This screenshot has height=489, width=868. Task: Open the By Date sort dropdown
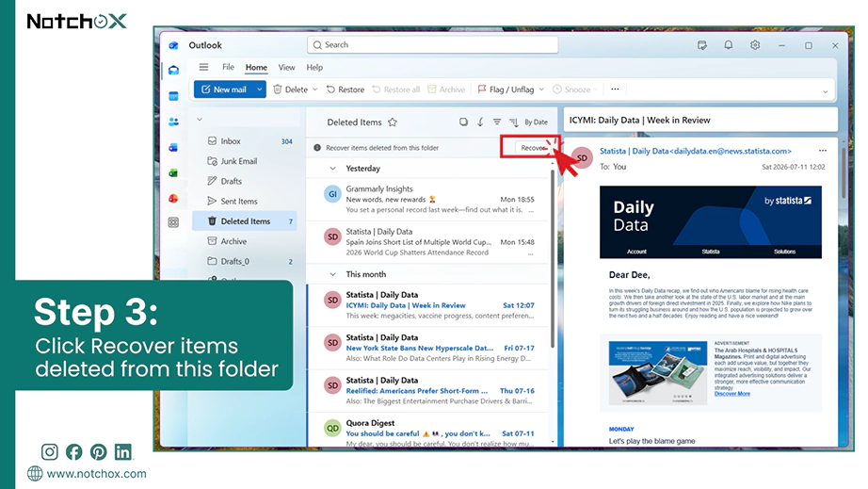click(x=536, y=122)
